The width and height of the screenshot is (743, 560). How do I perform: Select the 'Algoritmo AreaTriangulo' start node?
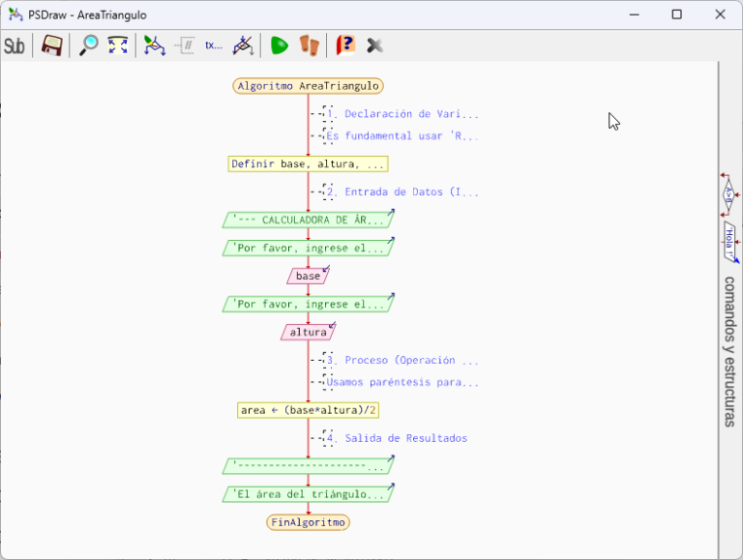pyautogui.click(x=308, y=86)
